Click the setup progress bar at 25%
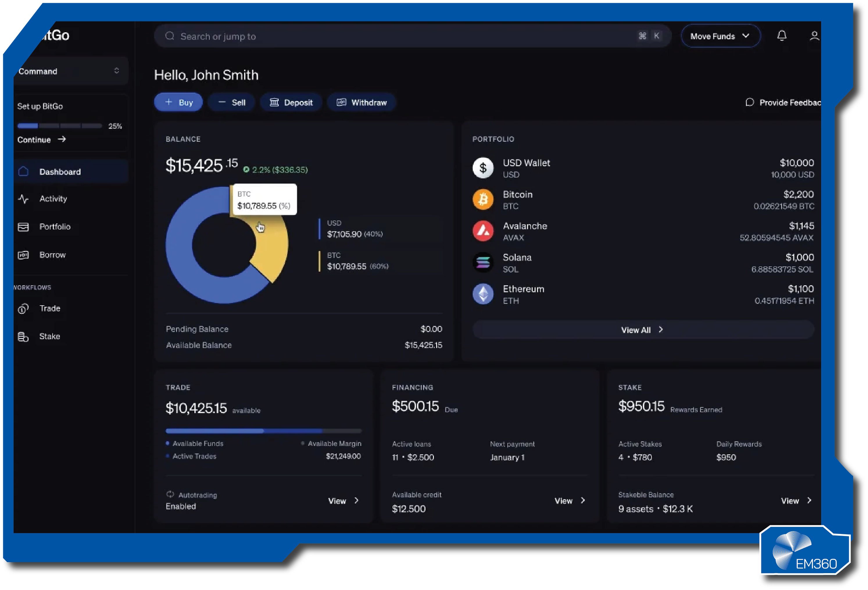This screenshot has height=590, width=868. (x=60, y=126)
